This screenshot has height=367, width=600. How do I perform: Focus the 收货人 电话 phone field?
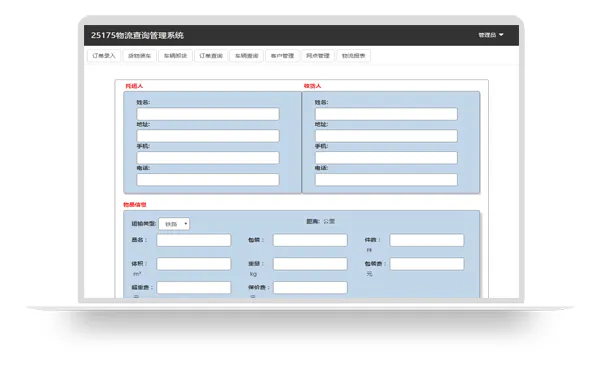[x=386, y=180]
